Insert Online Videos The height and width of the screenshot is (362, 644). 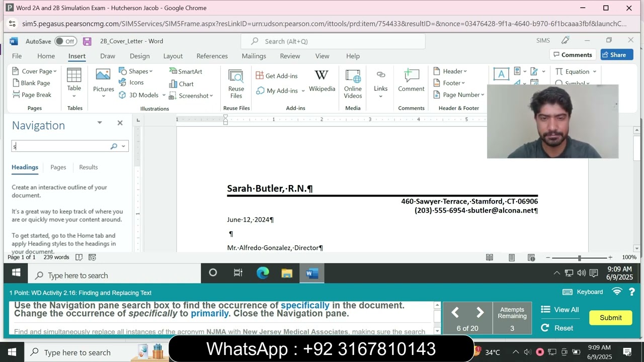(x=353, y=83)
